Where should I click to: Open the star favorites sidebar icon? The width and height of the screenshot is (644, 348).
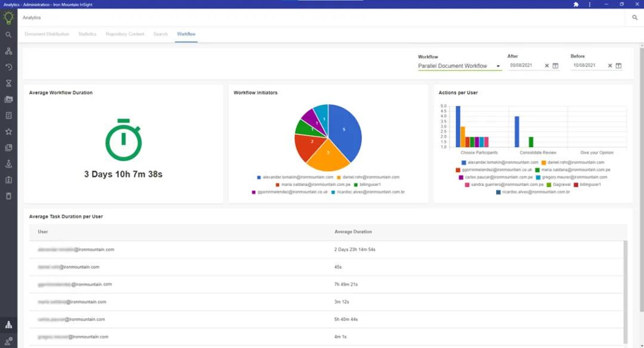tap(9, 132)
